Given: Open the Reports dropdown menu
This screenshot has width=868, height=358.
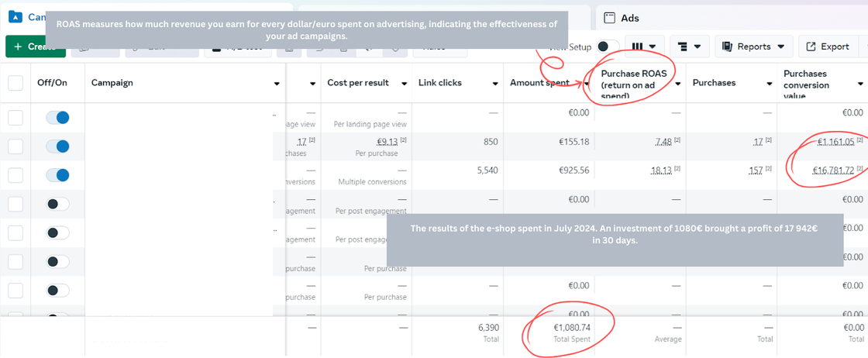Looking at the screenshot, I should pos(754,46).
